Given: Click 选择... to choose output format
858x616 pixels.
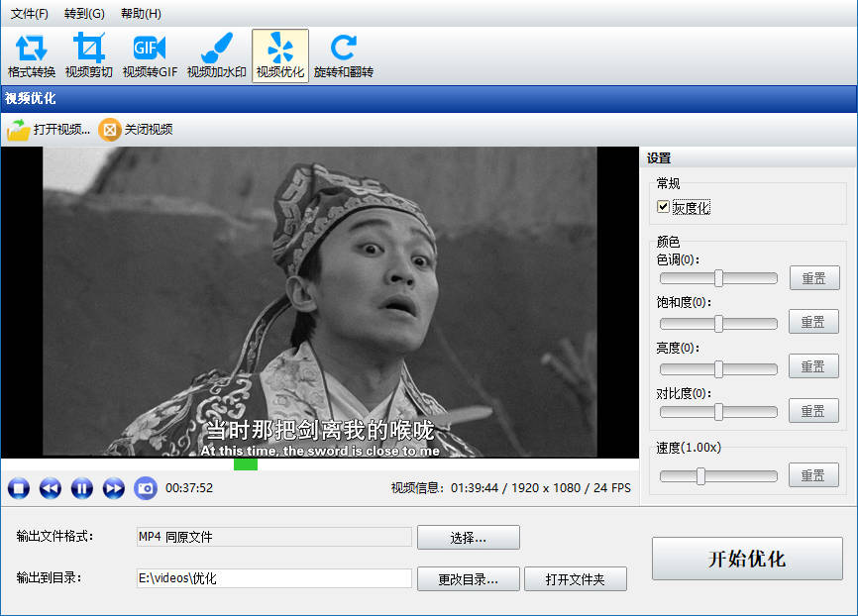Looking at the screenshot, I should (x=468, y=538).
